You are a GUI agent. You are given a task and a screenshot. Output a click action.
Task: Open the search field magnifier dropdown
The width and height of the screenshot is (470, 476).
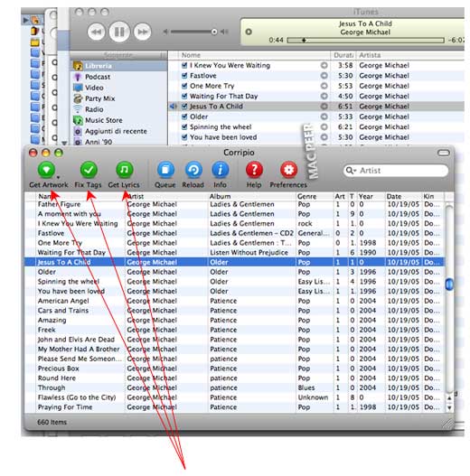pos(351,171)
